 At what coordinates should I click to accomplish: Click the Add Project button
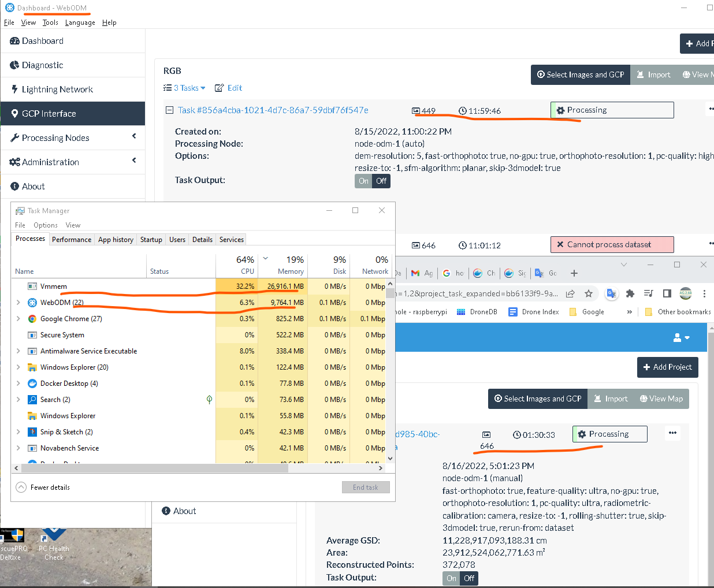click(x=667, y=367)
